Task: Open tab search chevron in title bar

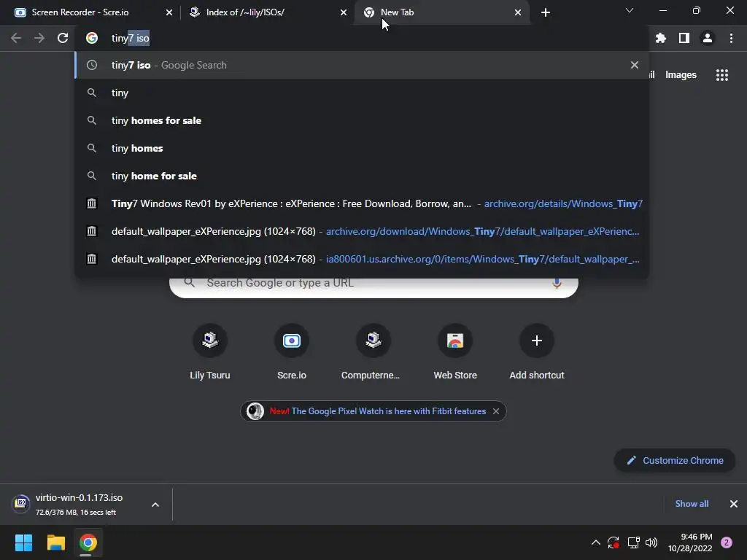Action: click(x=630, y=10)
